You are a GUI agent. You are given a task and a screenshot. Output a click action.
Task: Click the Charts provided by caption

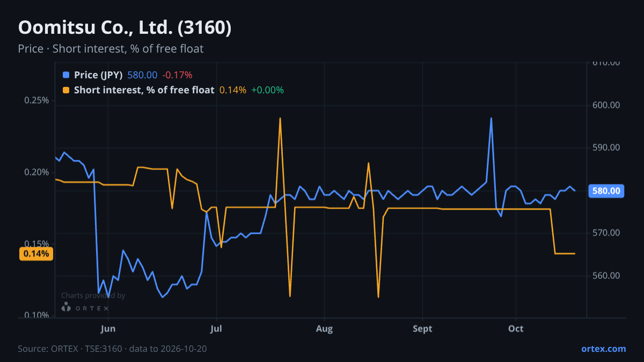click(x=93, y=295)
